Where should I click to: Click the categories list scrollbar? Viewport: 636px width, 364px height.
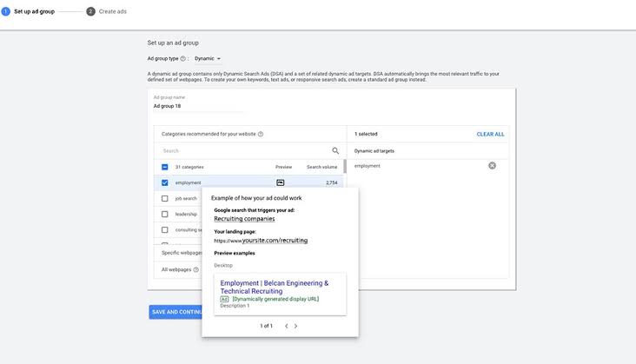(x=345, y=166)
